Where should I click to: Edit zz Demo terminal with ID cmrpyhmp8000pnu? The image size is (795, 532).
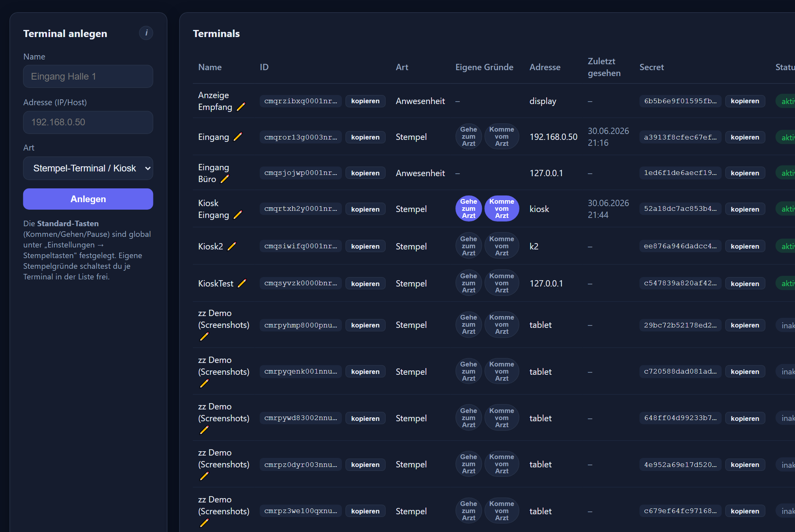pyautogui.click(x=204, y=337)
